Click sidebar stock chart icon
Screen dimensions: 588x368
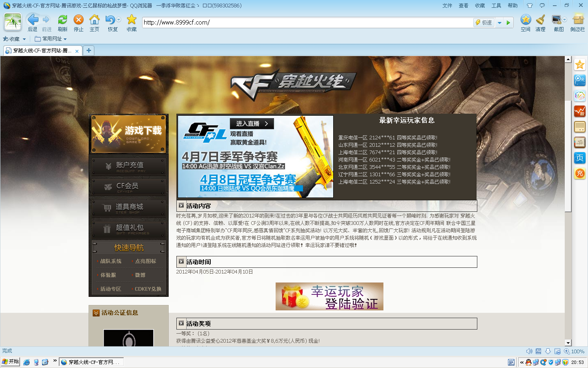(x=580, y=111)
